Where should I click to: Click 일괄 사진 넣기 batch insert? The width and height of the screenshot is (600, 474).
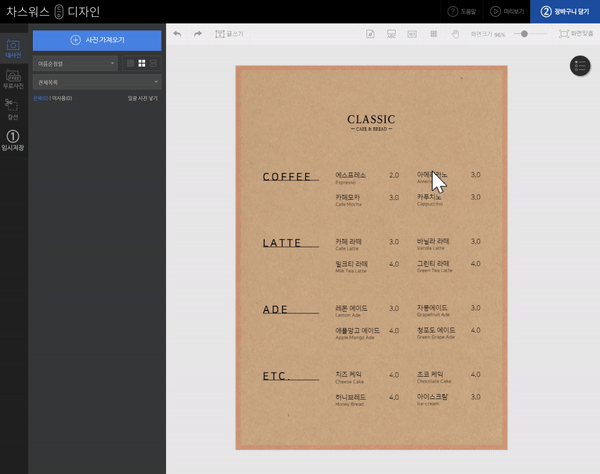(143, 98)
